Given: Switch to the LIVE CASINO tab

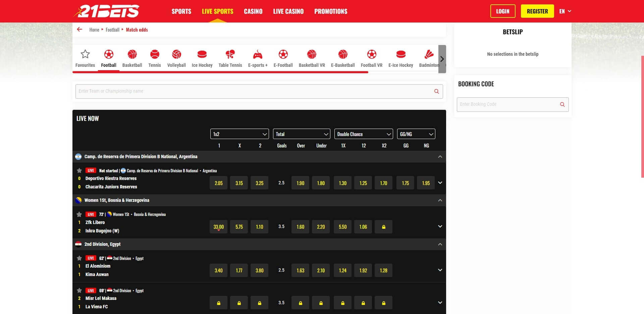Looking at the screenshot, I should click(x=288, y=11).
